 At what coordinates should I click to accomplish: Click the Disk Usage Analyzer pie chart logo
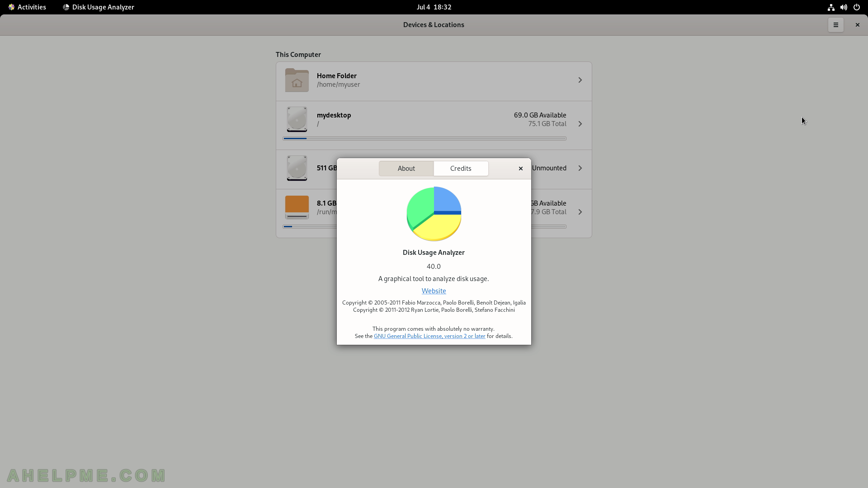click(434, 214)
